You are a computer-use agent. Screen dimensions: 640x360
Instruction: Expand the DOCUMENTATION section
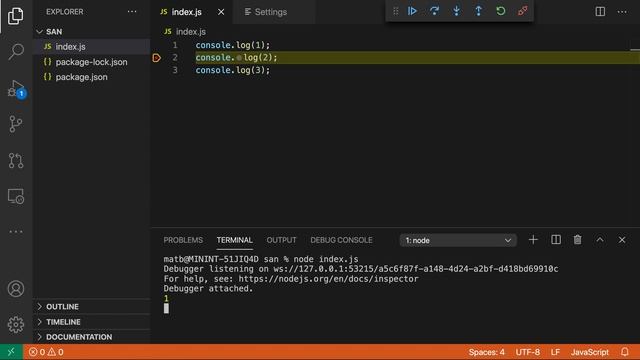pyautogui.click(x=91, y=337)
